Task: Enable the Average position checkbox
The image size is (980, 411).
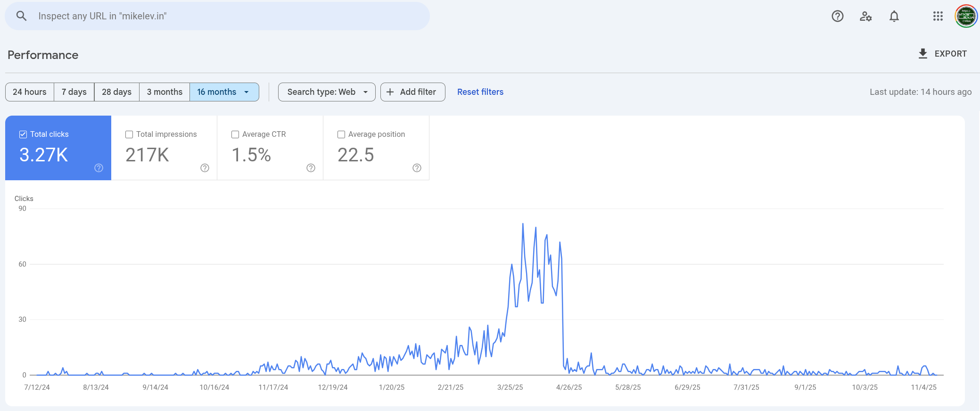Action: point(341,134)
